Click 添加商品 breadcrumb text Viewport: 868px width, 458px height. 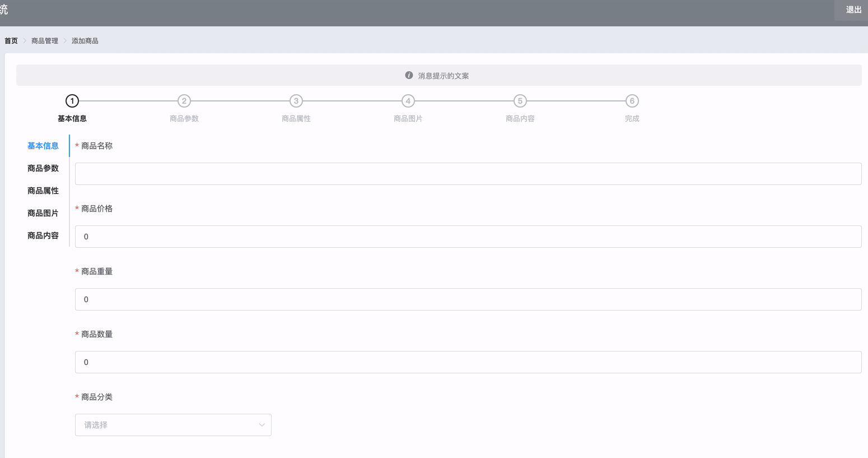85,41
